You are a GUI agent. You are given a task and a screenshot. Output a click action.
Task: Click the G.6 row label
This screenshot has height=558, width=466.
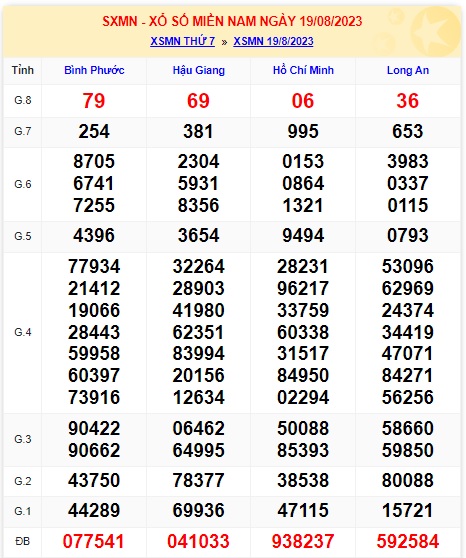click(23, 184)
